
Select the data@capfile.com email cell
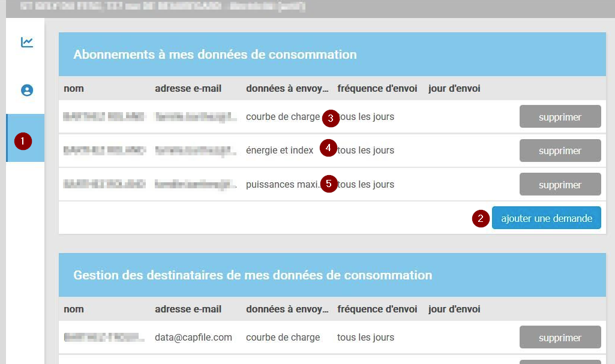click(x=193, y=338)
